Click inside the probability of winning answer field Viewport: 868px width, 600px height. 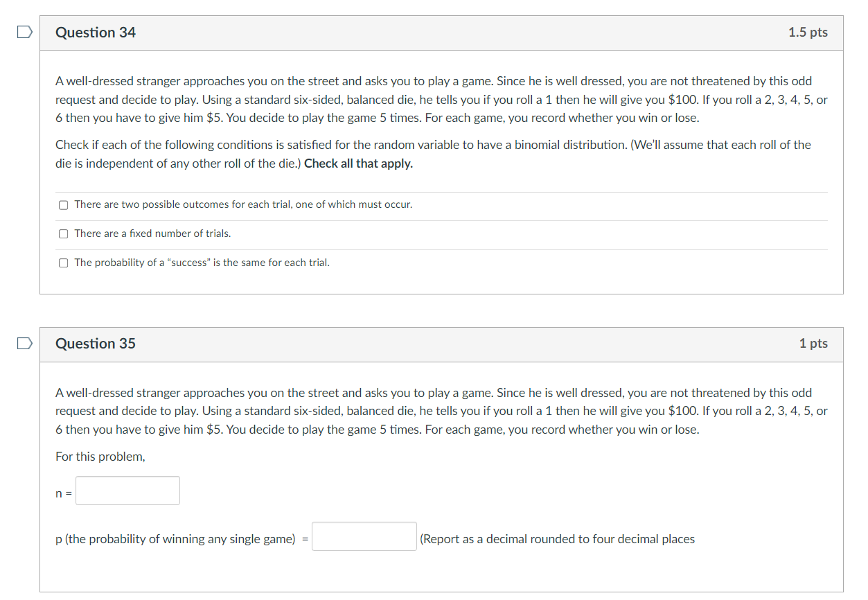coord(364,536)
